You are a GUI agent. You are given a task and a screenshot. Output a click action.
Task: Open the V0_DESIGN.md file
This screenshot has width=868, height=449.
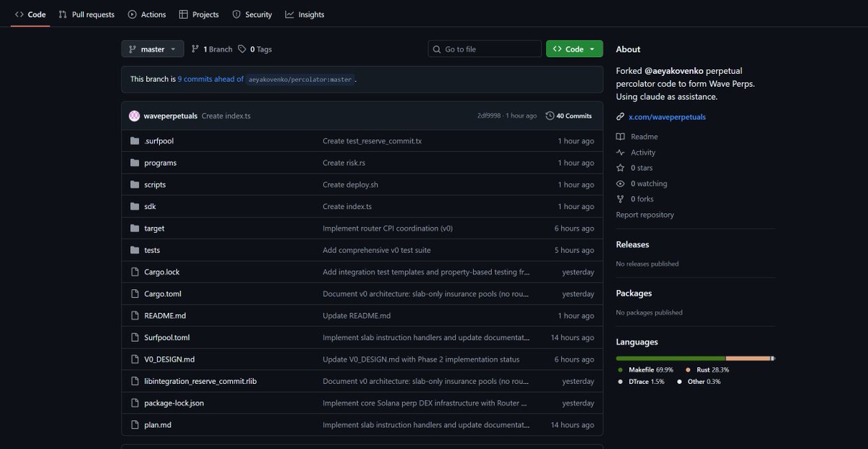click(169, 359)
